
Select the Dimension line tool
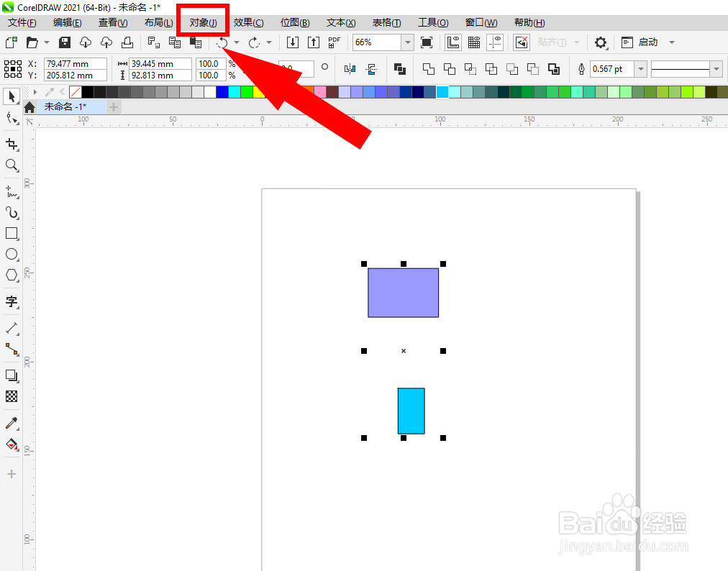coord(11,328)
